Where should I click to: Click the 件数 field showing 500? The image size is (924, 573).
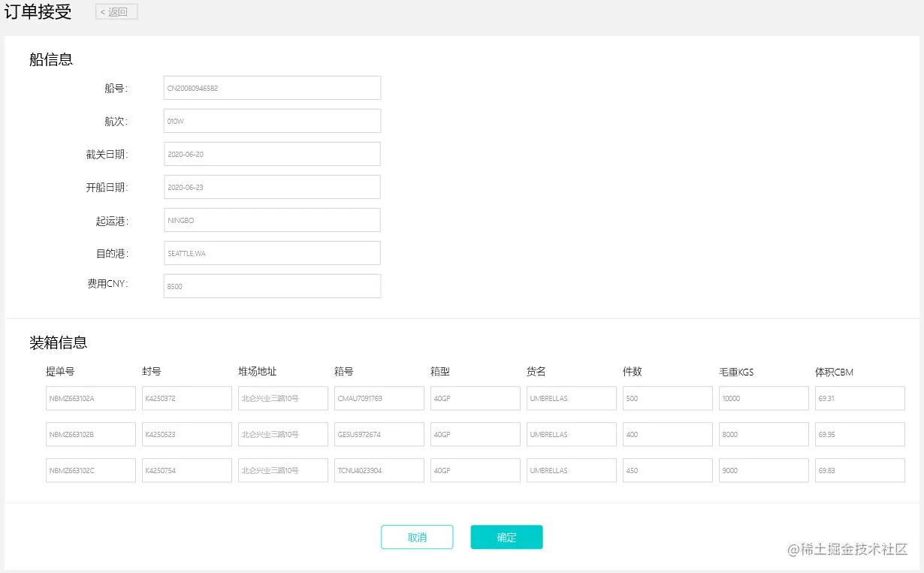(x=668, y=398)
